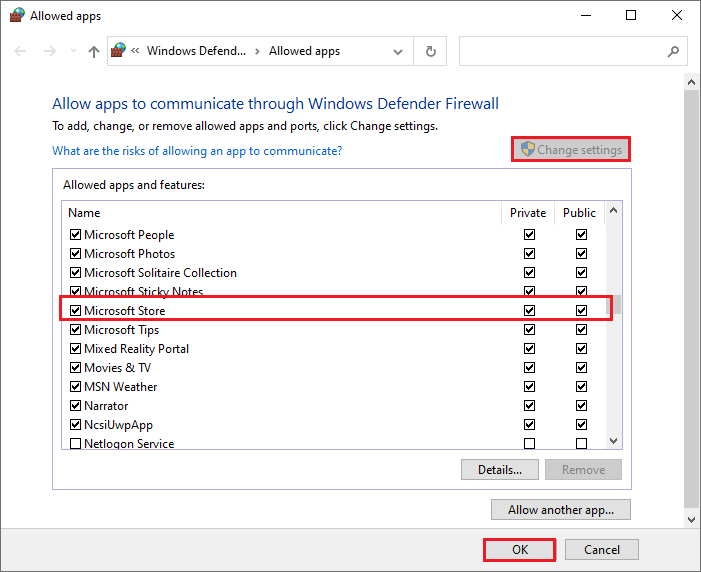Image resolution: width=701 pixels, height=572 pixels.
Task: Click Windows Defend... breadcrumb segment
Action: coord(196,51)
